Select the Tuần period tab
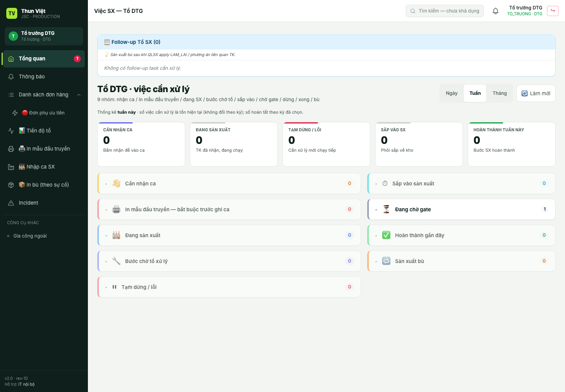The width and height of the screenshot is (565, 392). point(475,93)
